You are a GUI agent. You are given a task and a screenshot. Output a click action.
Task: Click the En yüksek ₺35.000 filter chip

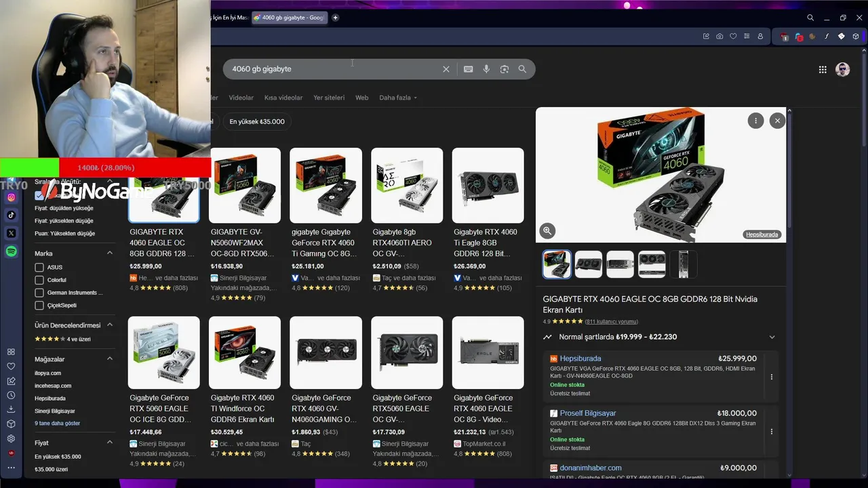pyautogui.click(x=257, y=122)
